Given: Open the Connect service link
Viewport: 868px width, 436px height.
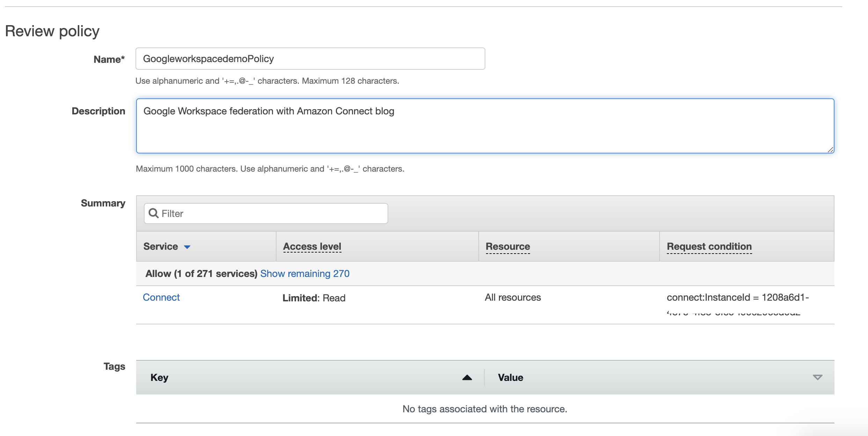Looking at the screenshot, I should click(161, 297).
